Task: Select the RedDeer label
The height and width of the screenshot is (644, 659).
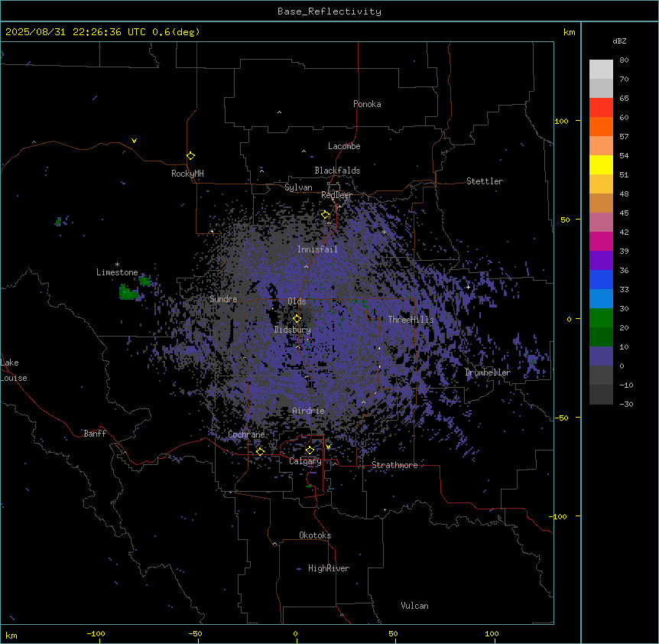Action: pos(336,195)
